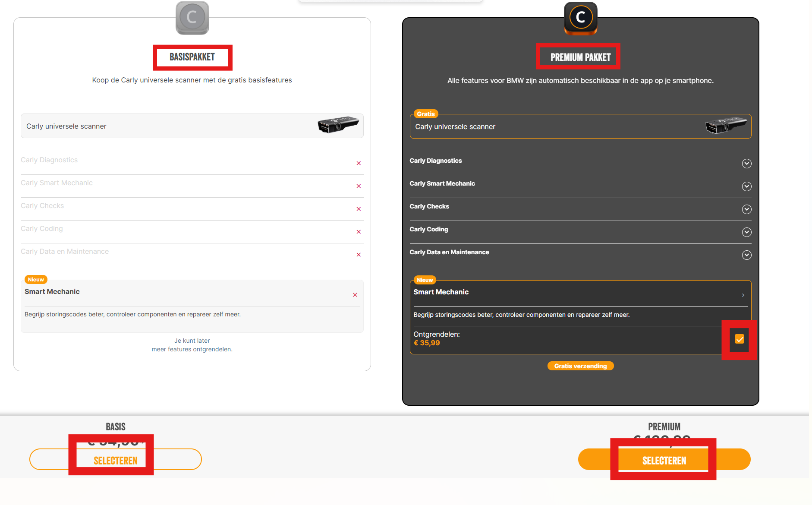Click red X beside Carly Coding in Basispakket
The height and width of the screenshot is (505, 812).
[x=359, y=232]
